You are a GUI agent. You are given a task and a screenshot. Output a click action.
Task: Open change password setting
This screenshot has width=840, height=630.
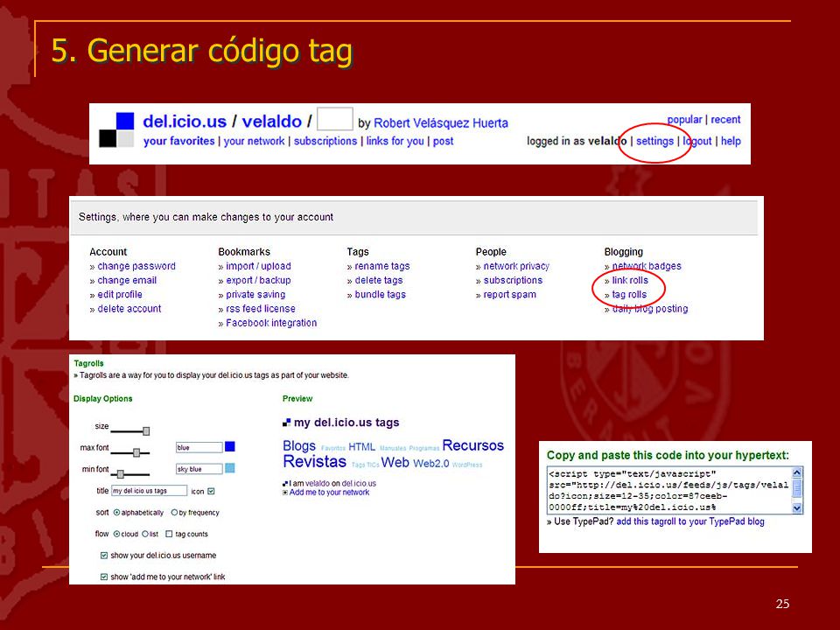point(136,266)
